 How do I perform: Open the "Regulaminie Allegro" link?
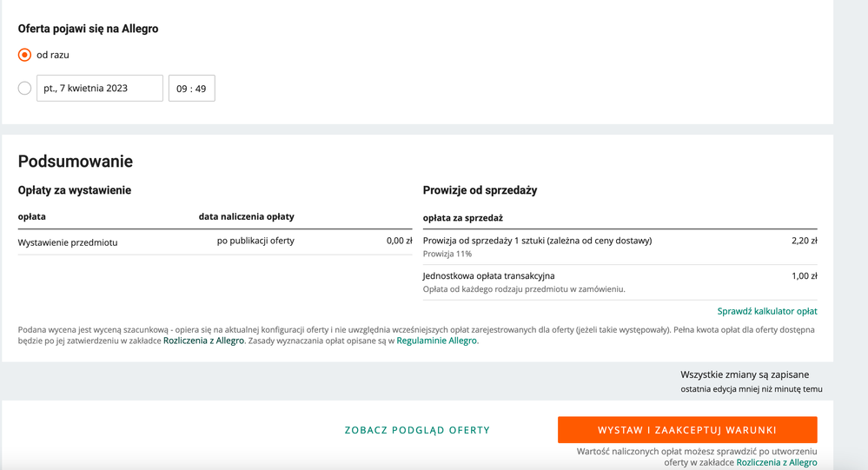pos(436,341)
